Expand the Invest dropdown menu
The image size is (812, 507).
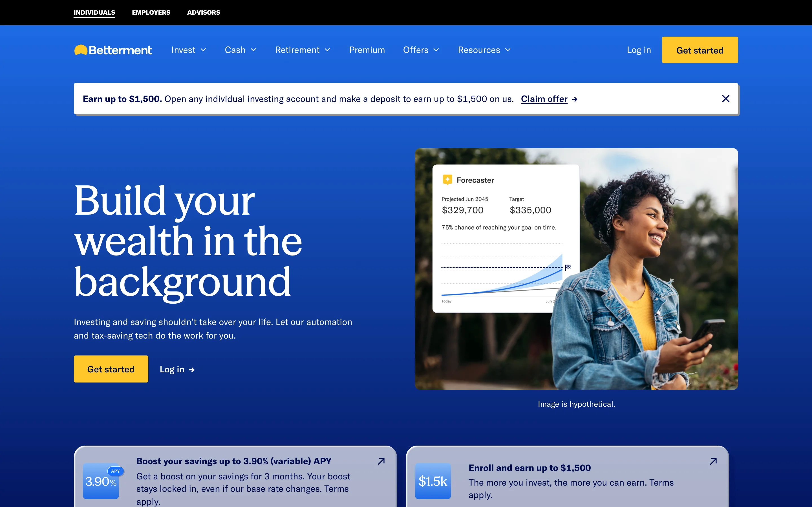point(188,50)
